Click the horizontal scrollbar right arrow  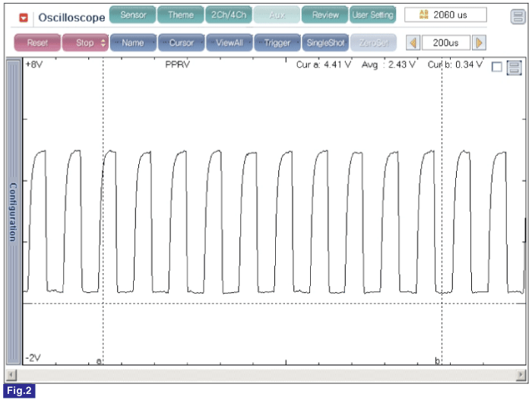[521, 375]
